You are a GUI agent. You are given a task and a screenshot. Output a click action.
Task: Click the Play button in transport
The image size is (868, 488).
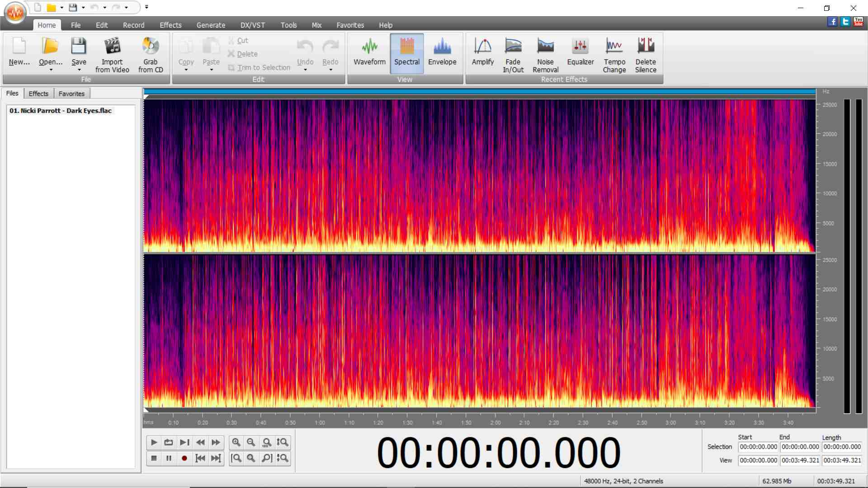pos(154,442)
